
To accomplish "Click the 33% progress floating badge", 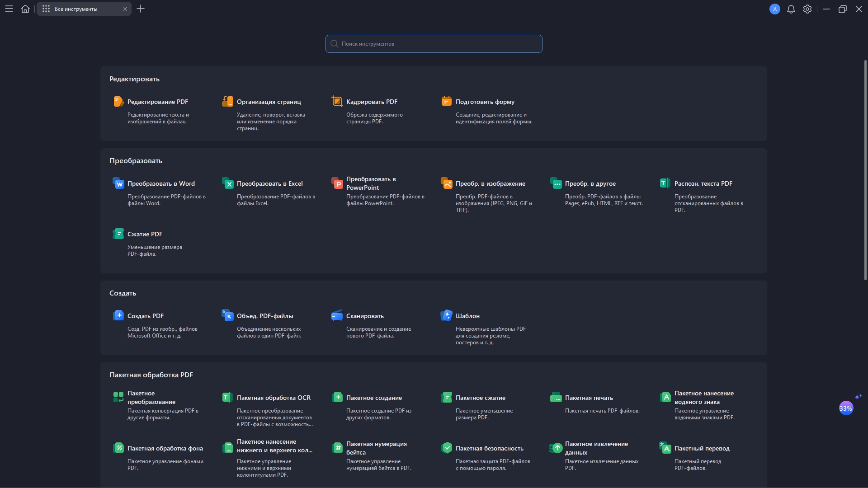I will click(x=845, y=408).
